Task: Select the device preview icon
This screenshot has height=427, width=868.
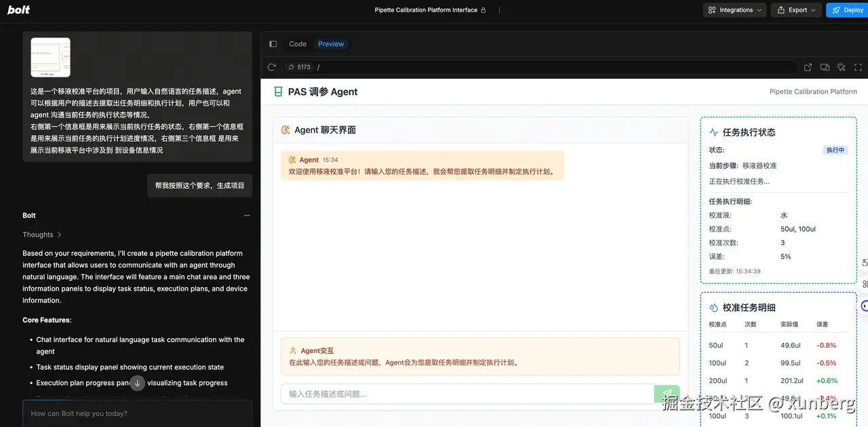Action: [825, 67]
